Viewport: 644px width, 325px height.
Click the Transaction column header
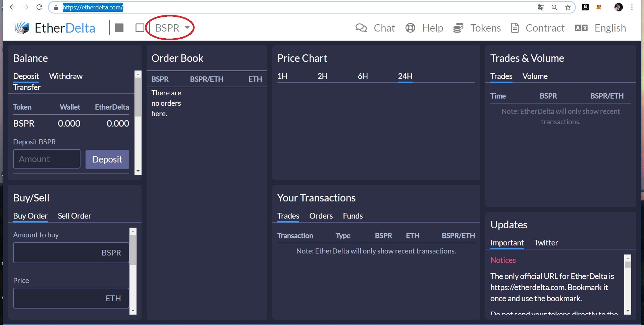tap(295, 236)
